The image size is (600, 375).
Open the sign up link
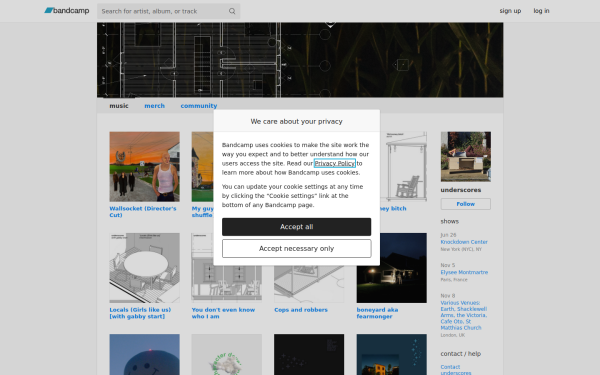(510, 11)
